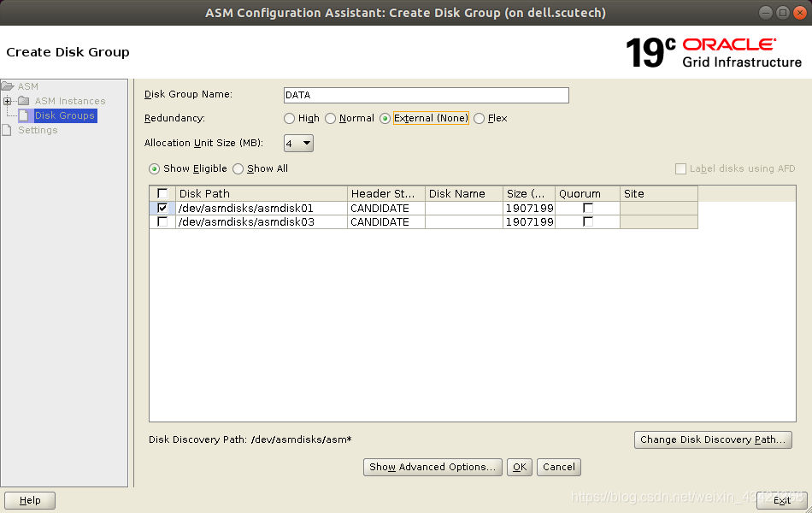Click CANDIDATE status for asmdisk01
The height and width of the screenshot is (513, 812).
pyautogui.click(x=386, y=209)
